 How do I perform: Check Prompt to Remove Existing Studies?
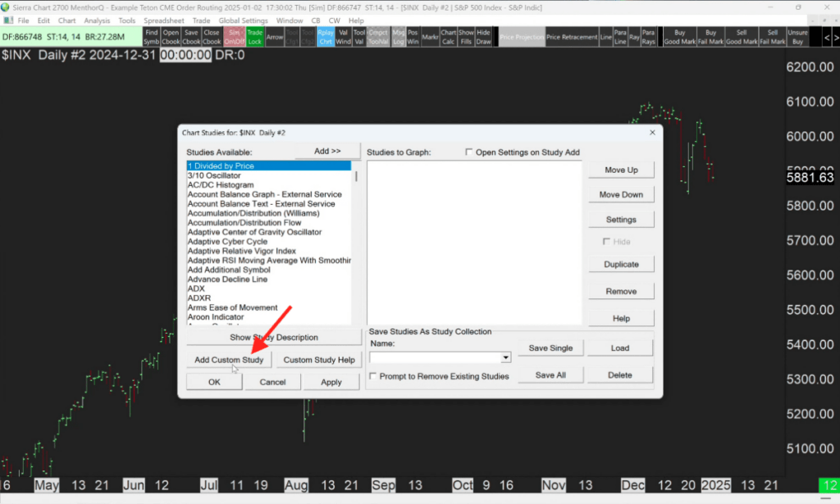374,375
